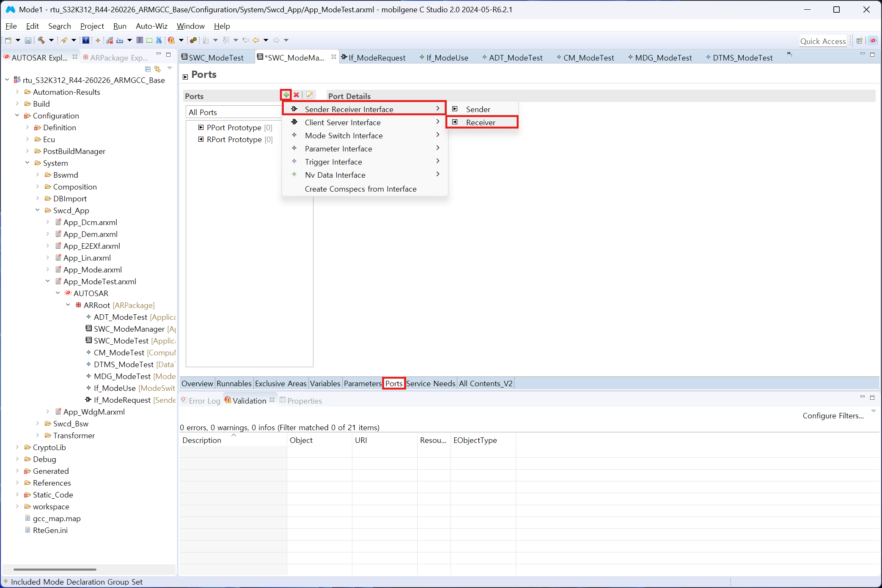Image resolution: width=882 pixels, height=588 pixels.
Task: Click the Collapse All icon in AUTOSAR Explorer
Action: click(x=148, y=69)
